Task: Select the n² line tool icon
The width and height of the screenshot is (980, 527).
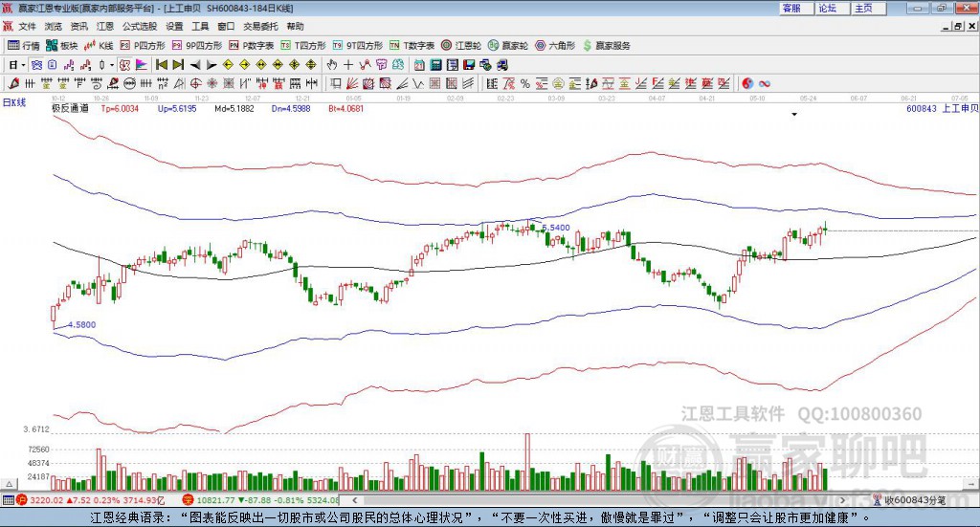Action: (163, 83)
